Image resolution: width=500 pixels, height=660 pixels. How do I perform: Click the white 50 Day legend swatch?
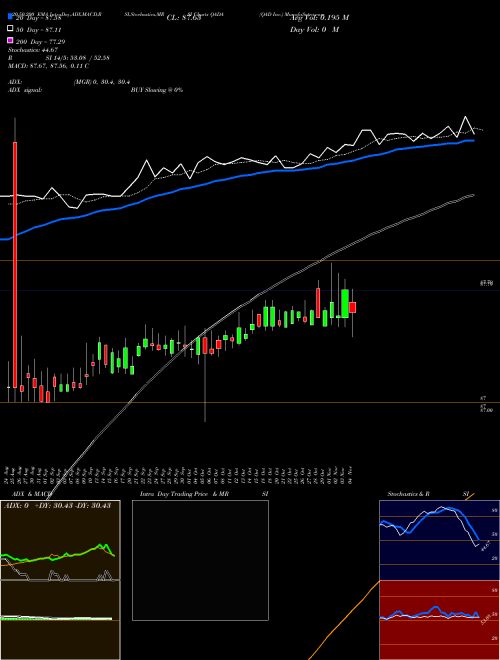(x=10, y=29)
